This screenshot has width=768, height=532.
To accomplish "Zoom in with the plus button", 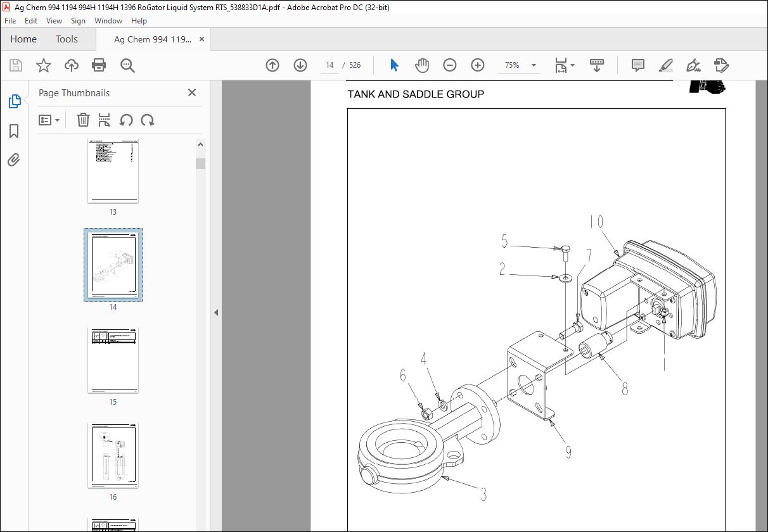I will [x=478, y=65].
